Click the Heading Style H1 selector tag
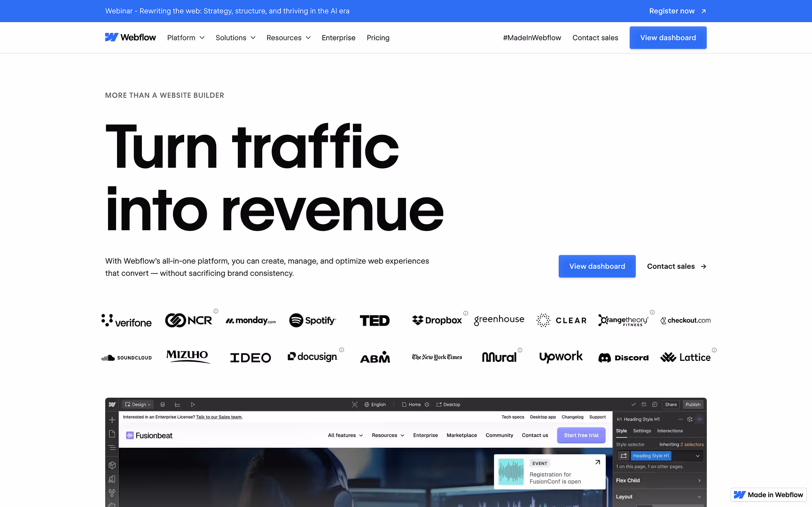Screen dimensions: 812x507 pos(651,456)
